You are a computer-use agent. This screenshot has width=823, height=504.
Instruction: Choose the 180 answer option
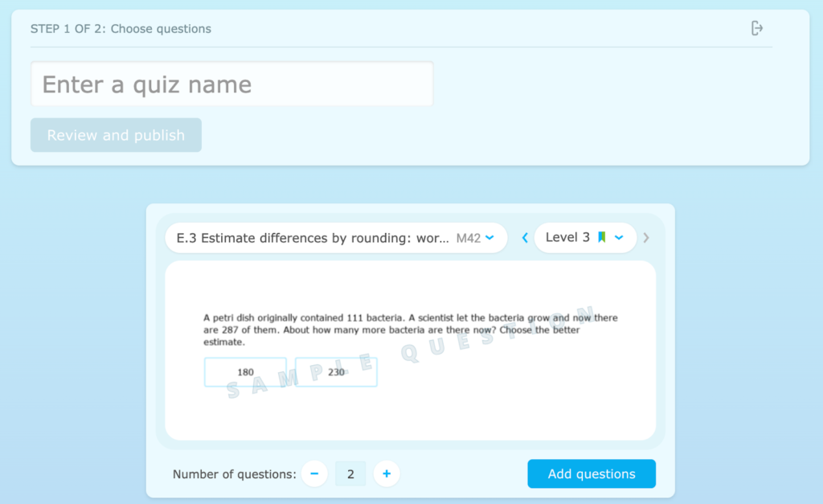pyautogui.click(x=245, y=372)
